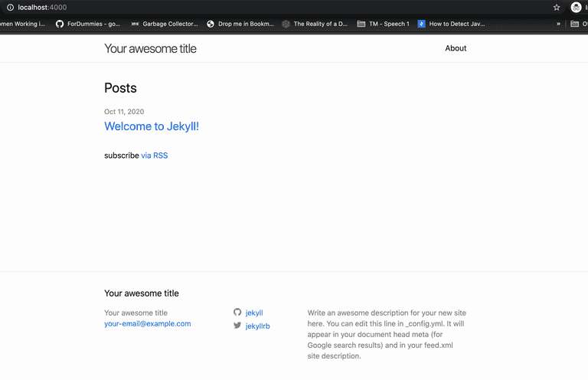The image size is (588, 380).
Task: Click the site info icon beside localhost
Action: tap(10, 7)
